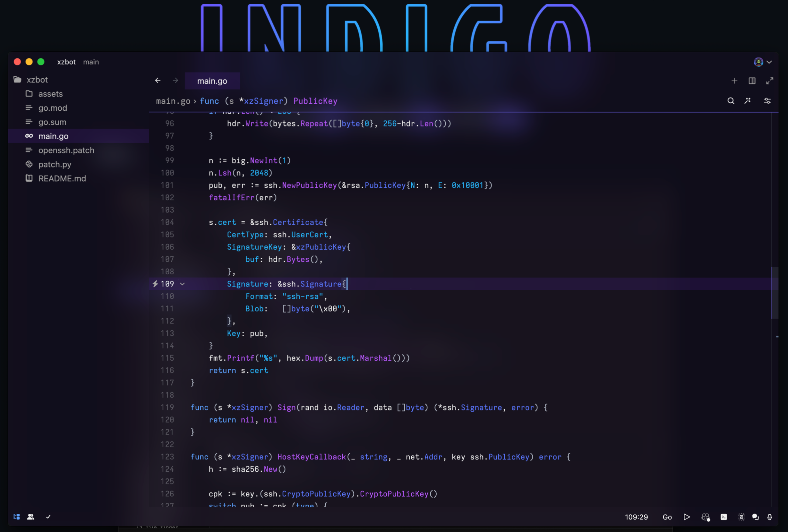This screenshot has height=532, width=788.
Task: Open the notifications bell
Action: pos(769,517)
